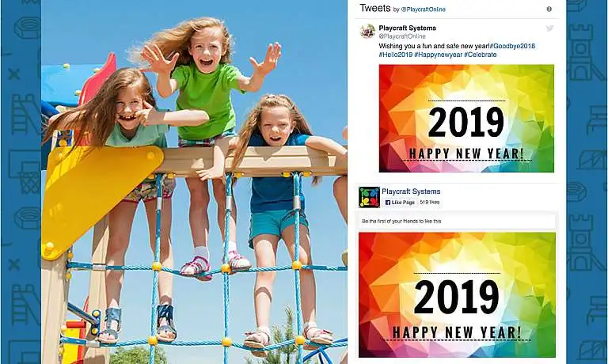Click Playcraft Systems Facebook page logo
This screenshot has height=364, width=608.
click(x=369, y=197)
